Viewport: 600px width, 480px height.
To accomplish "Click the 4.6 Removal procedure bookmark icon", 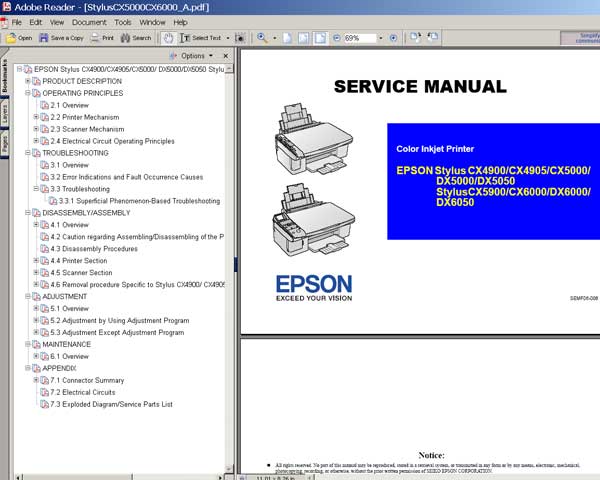I will 45,284.
